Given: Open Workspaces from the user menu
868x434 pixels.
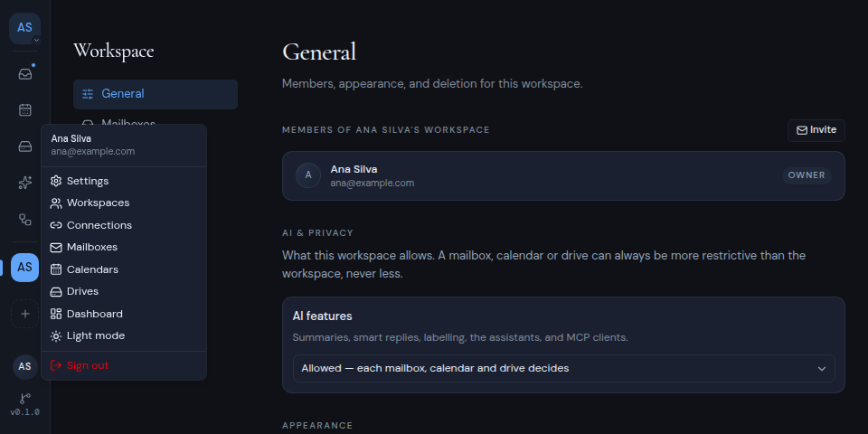Looking at the screenshot, I should coord(124,203).
